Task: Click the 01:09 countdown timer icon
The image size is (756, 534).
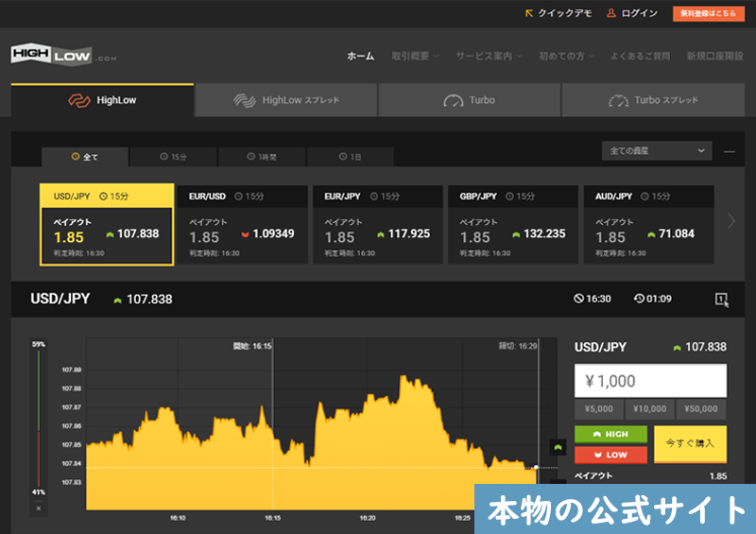Action: (639, 299)
